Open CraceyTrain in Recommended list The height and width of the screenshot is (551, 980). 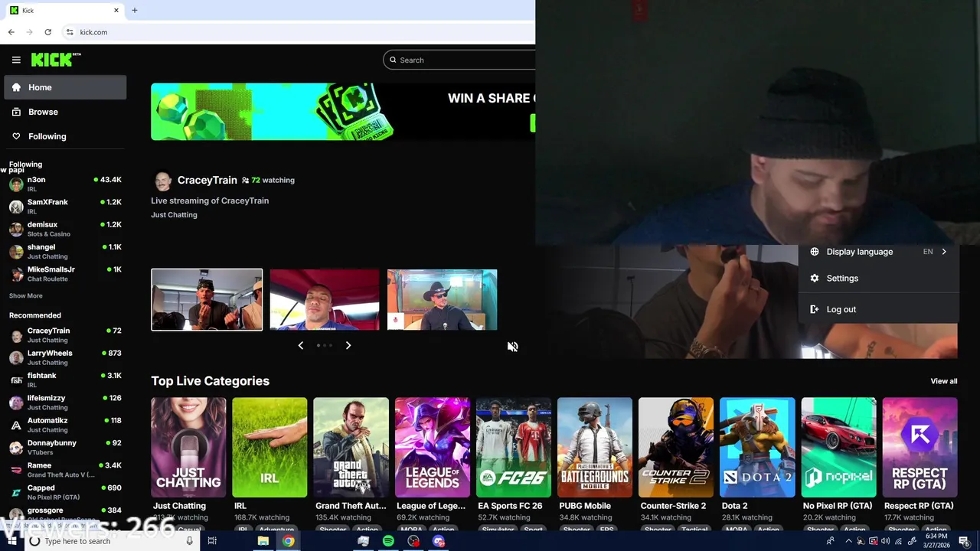tap(65, 334)
